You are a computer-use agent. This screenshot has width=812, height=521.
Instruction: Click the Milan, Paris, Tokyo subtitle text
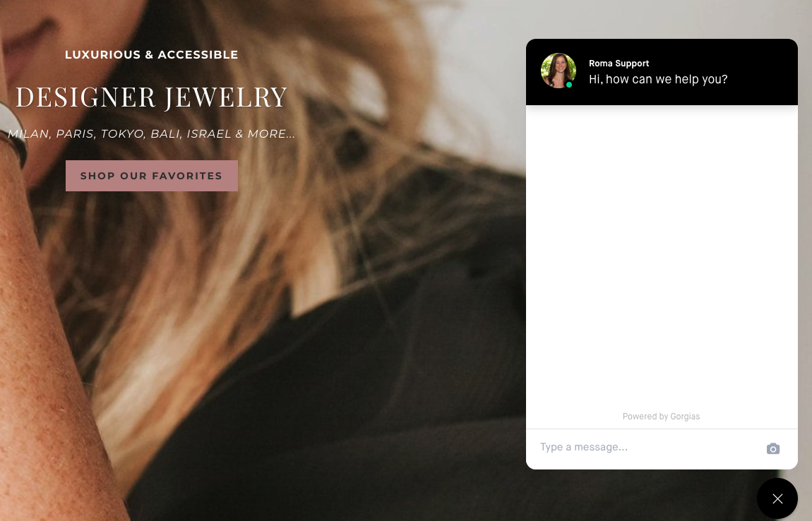(x=151, y=133)
